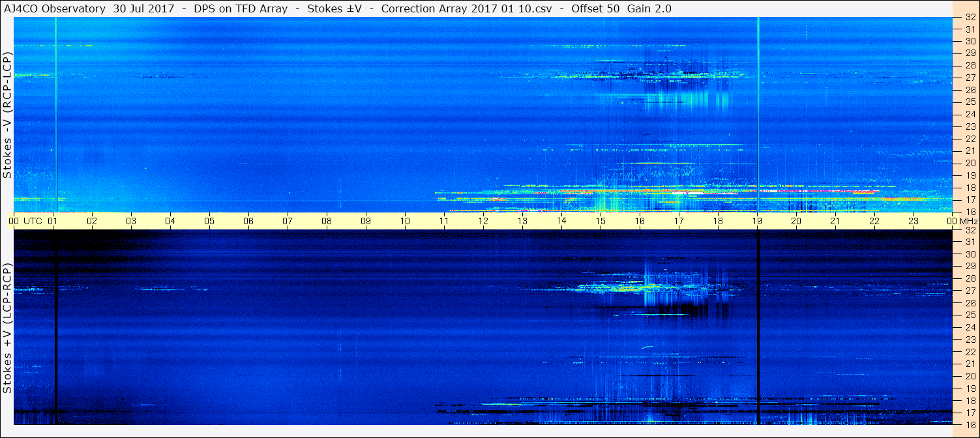
Task: Click the 'UTC' label on the time axis
Action: coord(33,221)
